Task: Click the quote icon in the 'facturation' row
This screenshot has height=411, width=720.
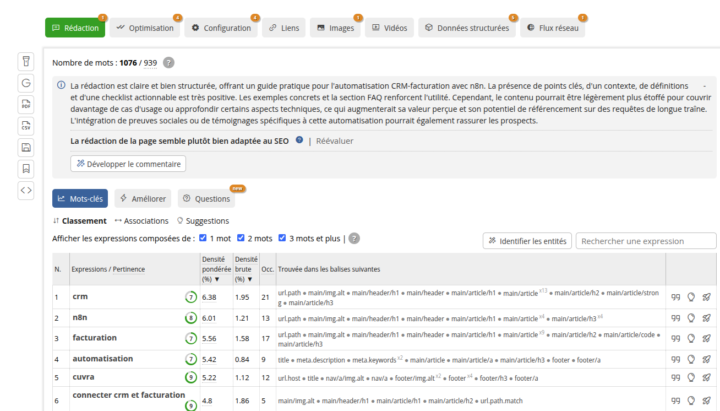Action: point(675,338)
